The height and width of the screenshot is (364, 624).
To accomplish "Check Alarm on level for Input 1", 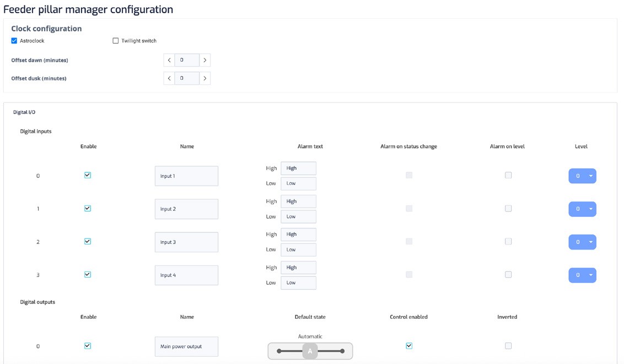I will click(508, 175).
